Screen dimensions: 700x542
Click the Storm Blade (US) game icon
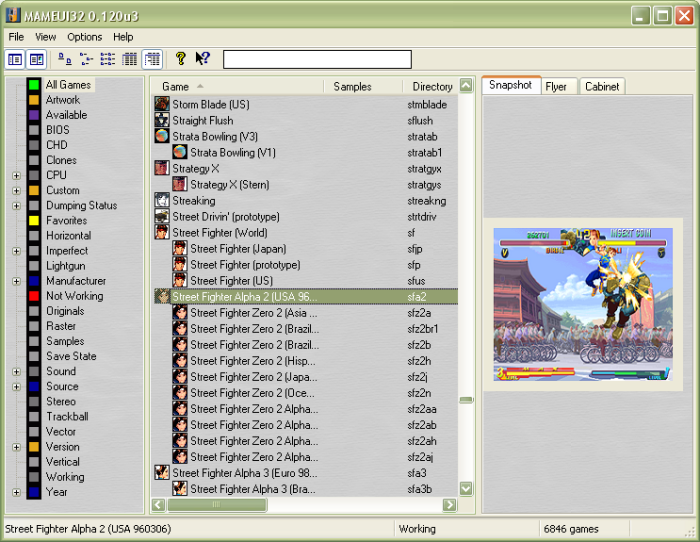coord(162,104)
